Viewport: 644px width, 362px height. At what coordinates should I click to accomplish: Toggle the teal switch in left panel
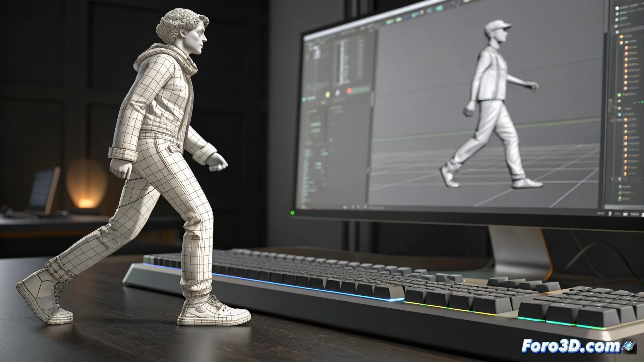click(x=304, y=99)
